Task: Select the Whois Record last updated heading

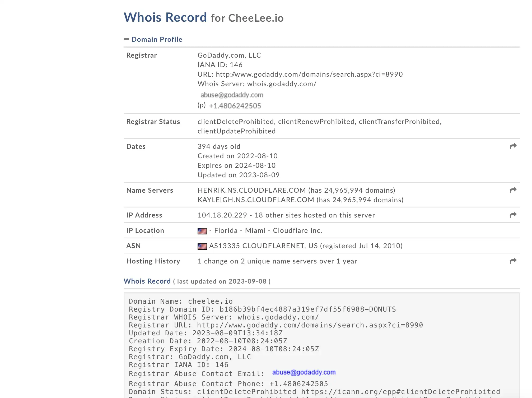Action: click(197, 281)
